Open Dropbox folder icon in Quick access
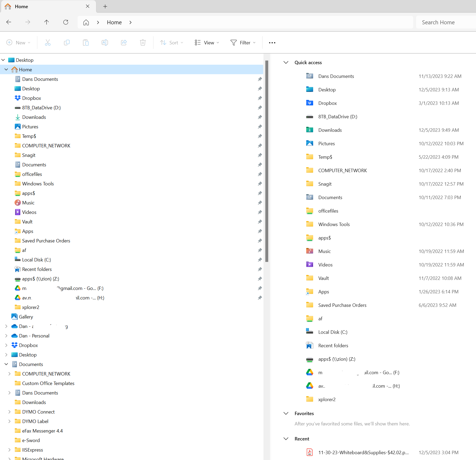Screen dimensions: 476x460 point(310,103)
